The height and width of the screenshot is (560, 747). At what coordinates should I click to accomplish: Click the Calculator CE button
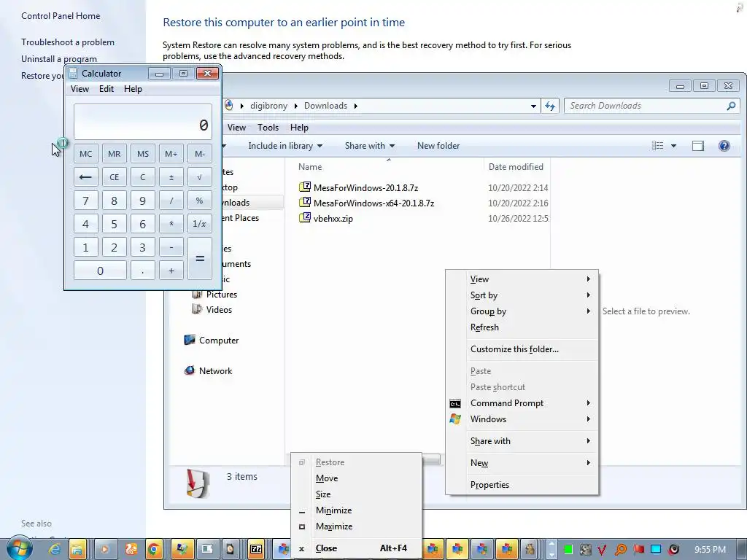click(115, 177)
